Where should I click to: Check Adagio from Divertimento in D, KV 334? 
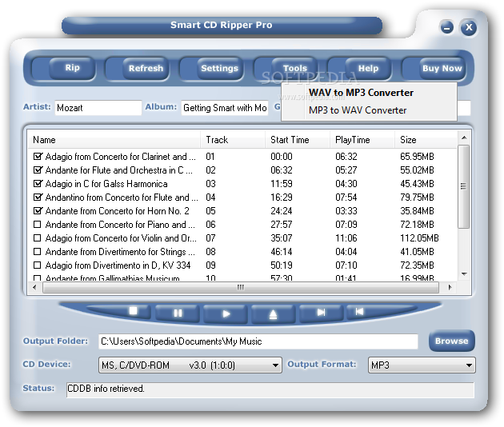(x=38, y=265)
